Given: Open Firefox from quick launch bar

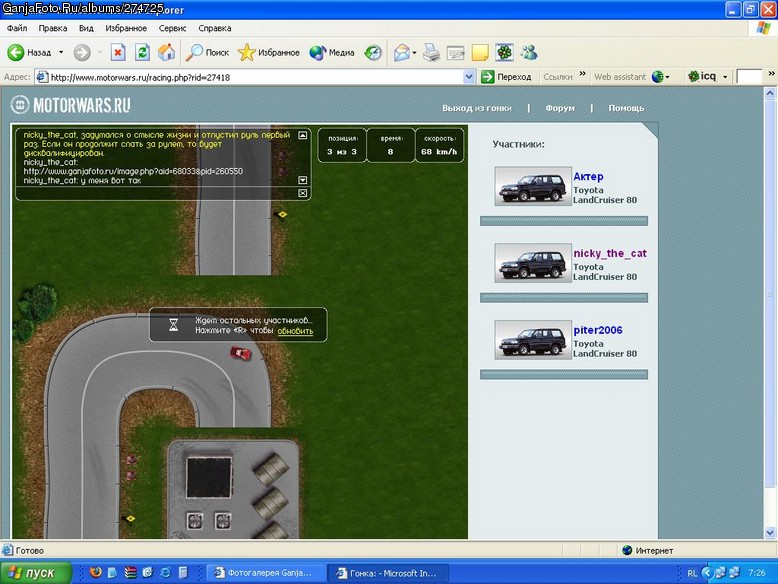Looking at the screenshot, I should pos(96,573).
